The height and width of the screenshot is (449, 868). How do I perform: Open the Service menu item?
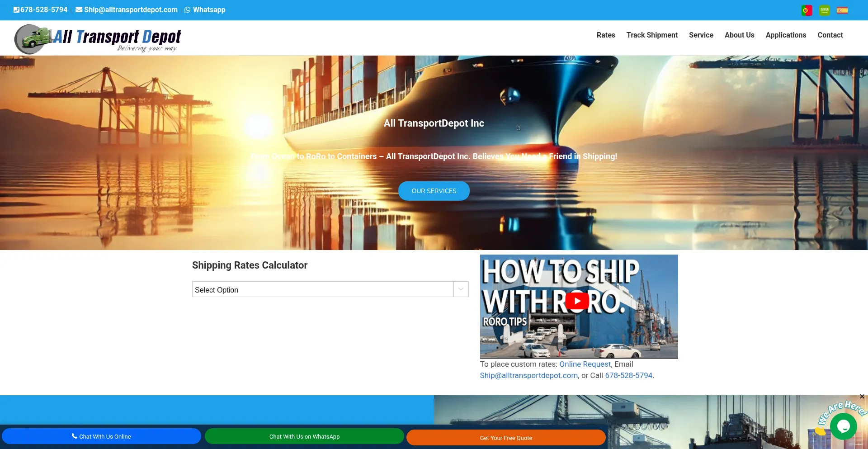click(701, 35)
